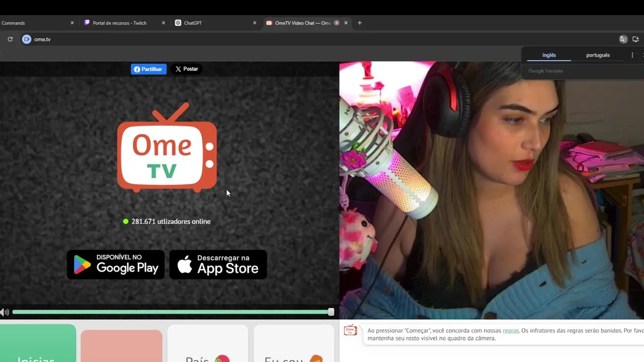Open the Eu sou gender selector

(294, 343)
